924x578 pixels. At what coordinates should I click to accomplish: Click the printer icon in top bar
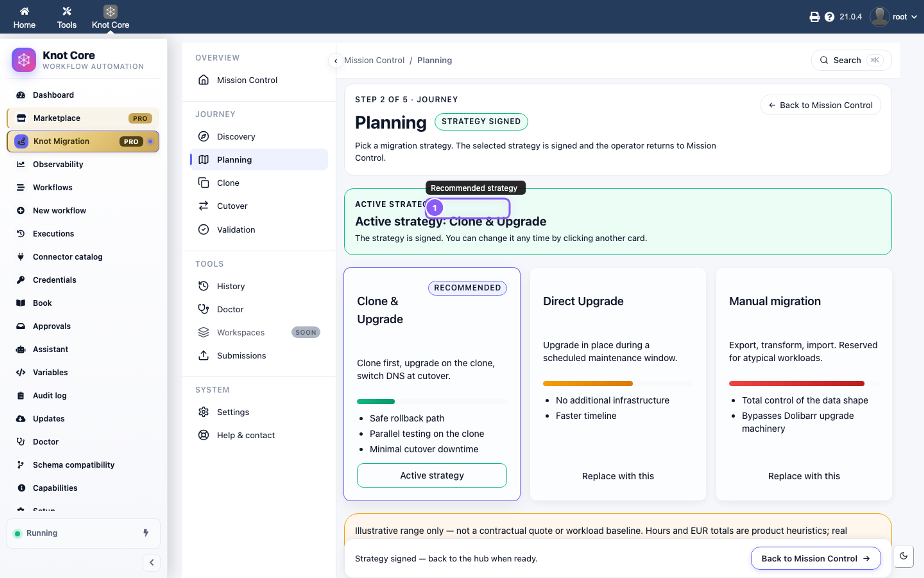814,17
